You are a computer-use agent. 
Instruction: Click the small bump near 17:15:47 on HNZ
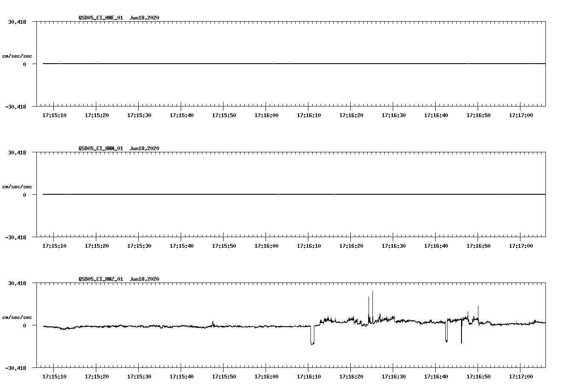pos(213,324)
